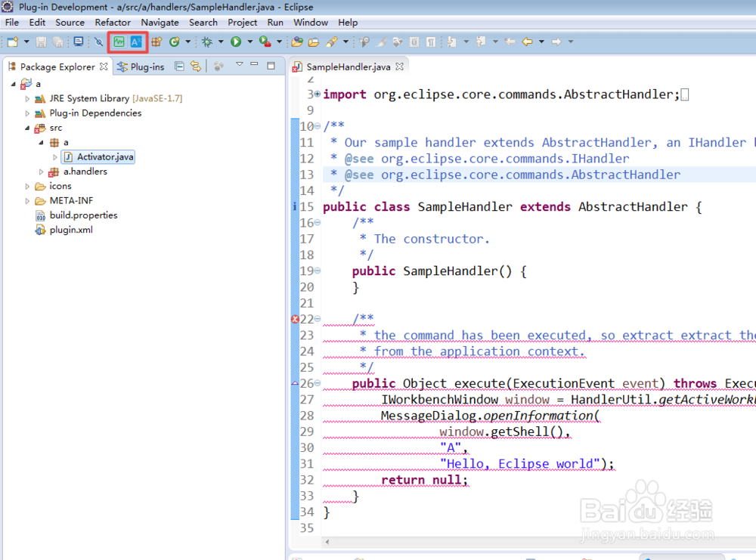This screenshot has height=560, width=756.
Task: Minimize the Package Explorer panel
Action: pos(254,64)
